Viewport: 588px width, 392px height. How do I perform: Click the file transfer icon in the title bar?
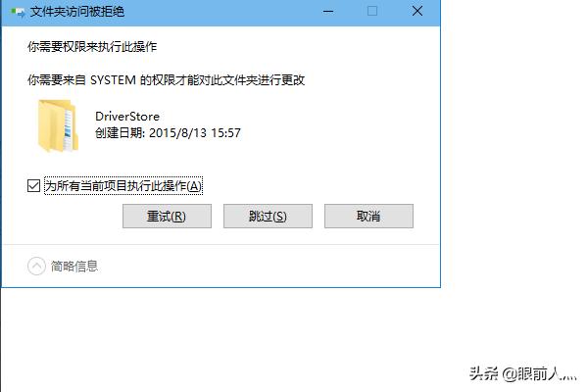pyautogui.click(x=18, y=12)
